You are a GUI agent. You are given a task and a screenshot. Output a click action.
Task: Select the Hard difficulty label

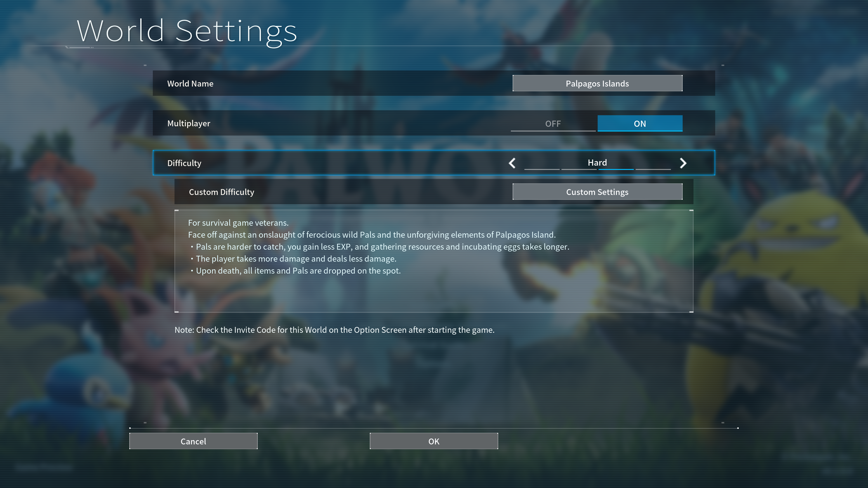click(x=597, y=162)
